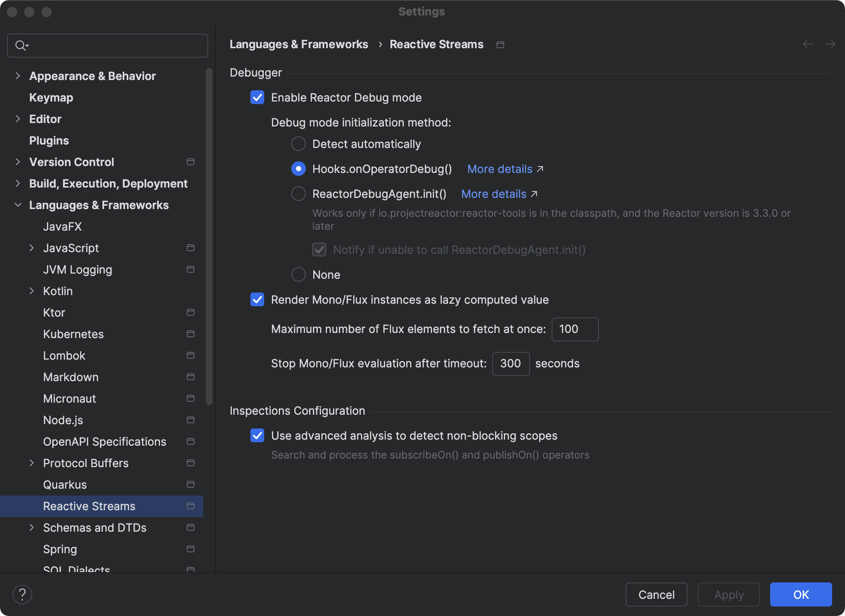Click project settings icon next to Kubernetes
Image resolution: width=845 pixels, height=616 pixels.
191,334
